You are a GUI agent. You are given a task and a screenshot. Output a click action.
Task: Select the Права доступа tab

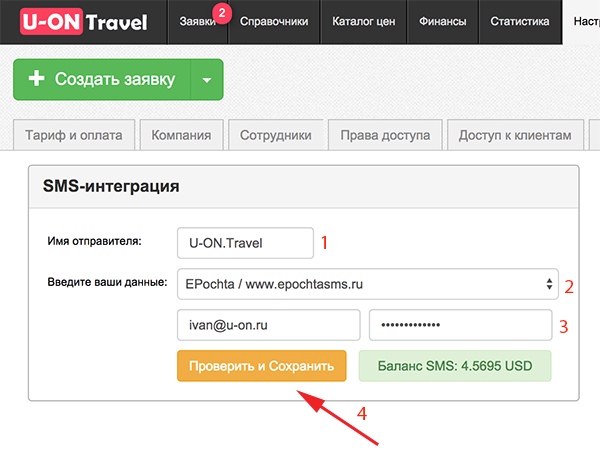[x=385, y=136]
